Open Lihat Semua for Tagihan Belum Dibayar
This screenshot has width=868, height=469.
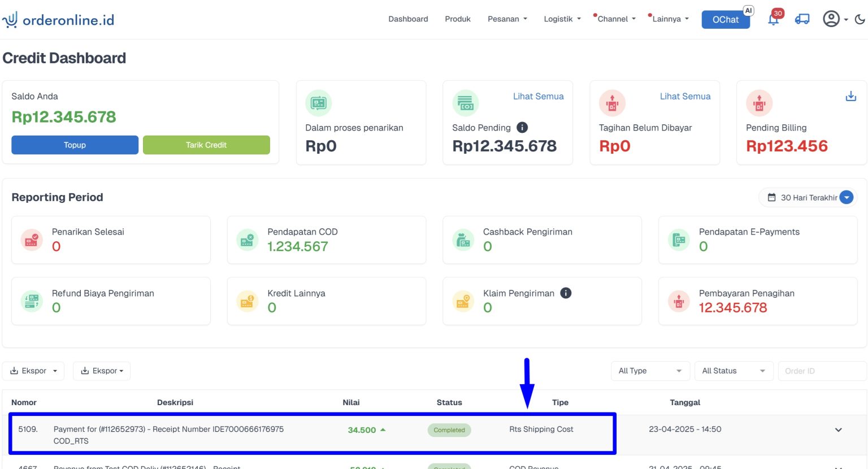click(685, 97)
